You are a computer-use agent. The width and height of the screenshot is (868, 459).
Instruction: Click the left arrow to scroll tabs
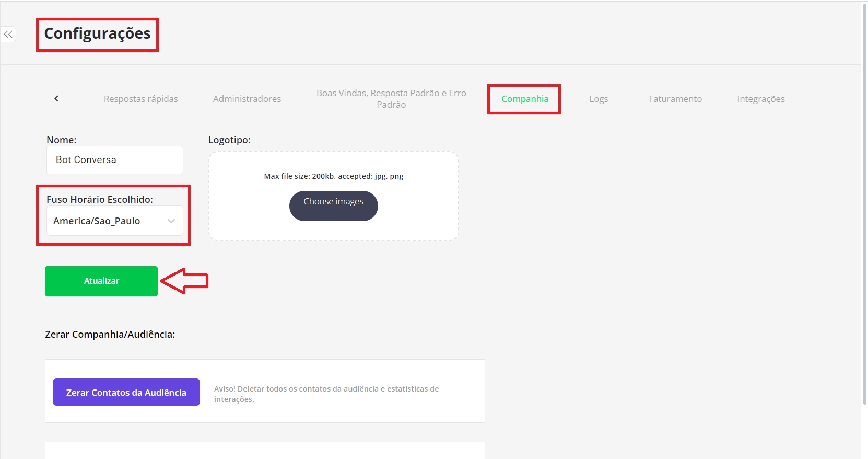point(56,99)
